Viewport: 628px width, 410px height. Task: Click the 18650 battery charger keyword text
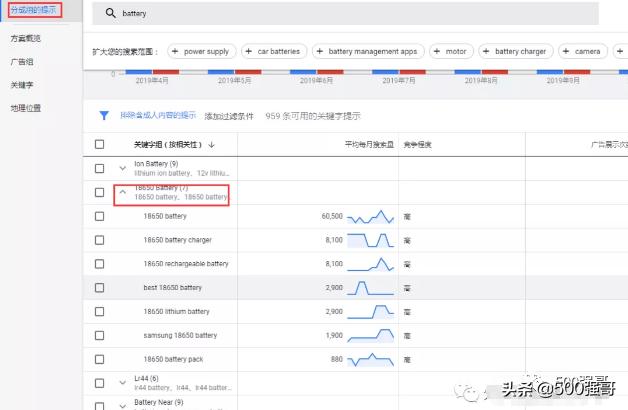[177, 240]
